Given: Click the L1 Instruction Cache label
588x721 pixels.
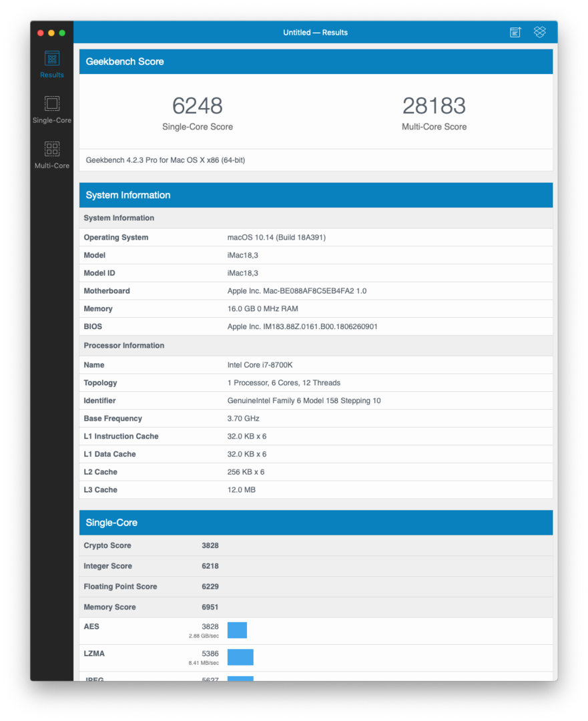Looking at the screenshot, I should (121, 437).
